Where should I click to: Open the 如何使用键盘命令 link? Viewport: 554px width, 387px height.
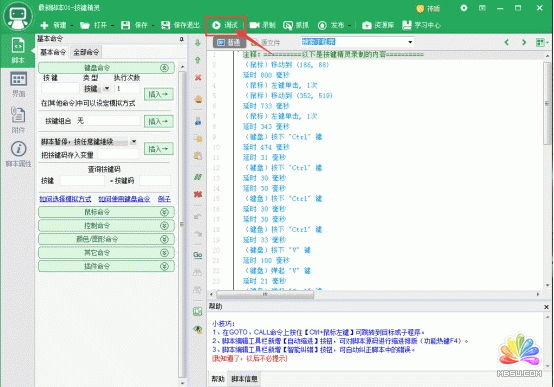pos(124,199)
